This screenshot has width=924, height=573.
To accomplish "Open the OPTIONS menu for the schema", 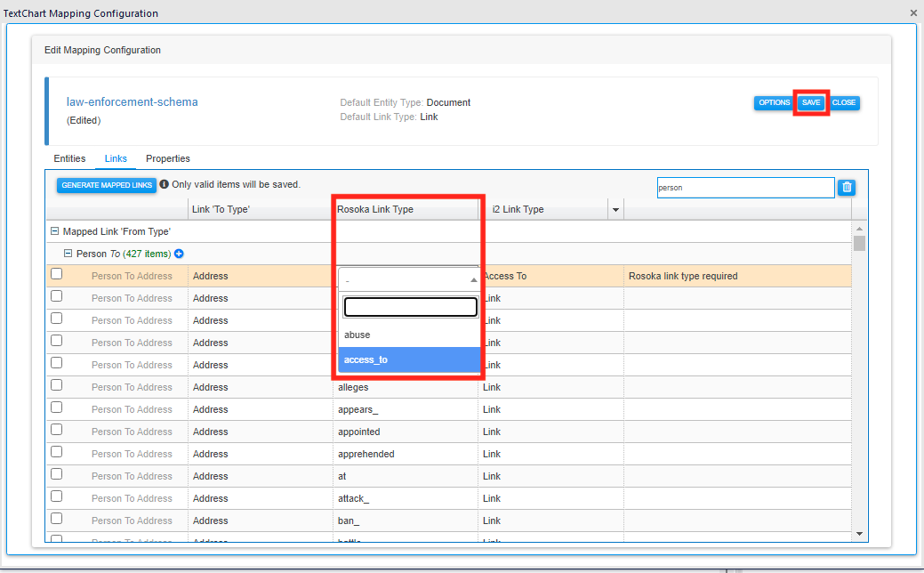I will click(x=773, y=102).
